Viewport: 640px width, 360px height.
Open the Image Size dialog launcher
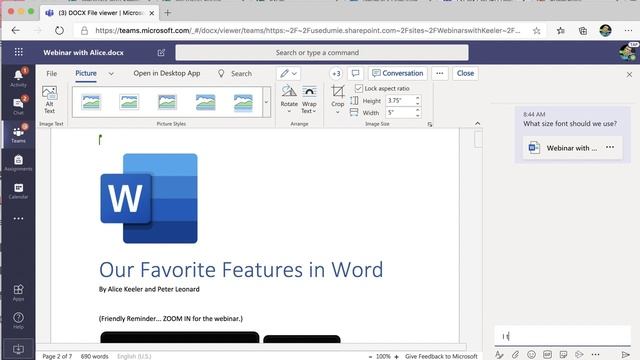click(430, 124)
